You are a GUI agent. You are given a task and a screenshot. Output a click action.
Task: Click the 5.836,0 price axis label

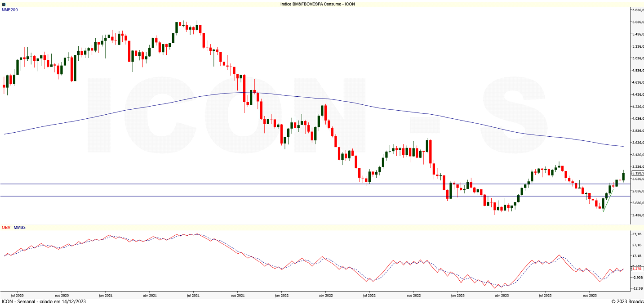click(638, 10)
